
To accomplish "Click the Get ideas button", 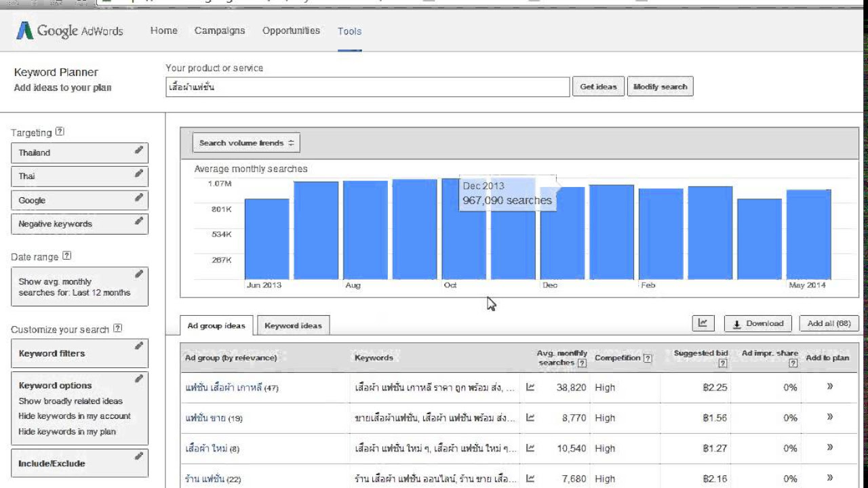I will click(599, 87).
